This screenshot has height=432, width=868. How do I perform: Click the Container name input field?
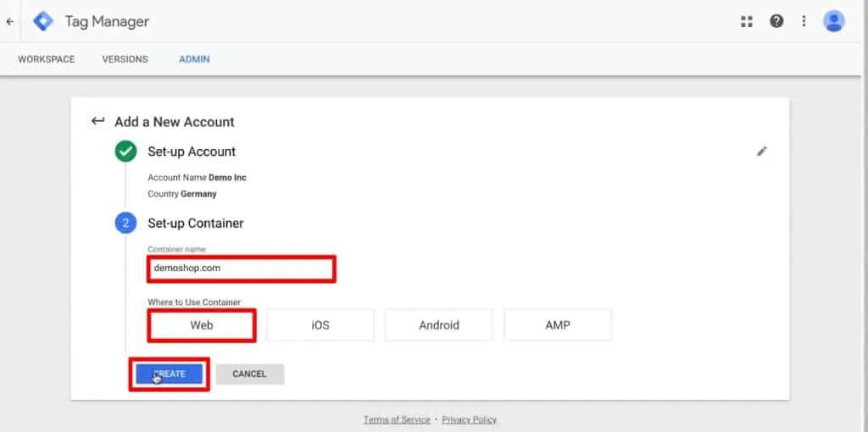(242, 269)
